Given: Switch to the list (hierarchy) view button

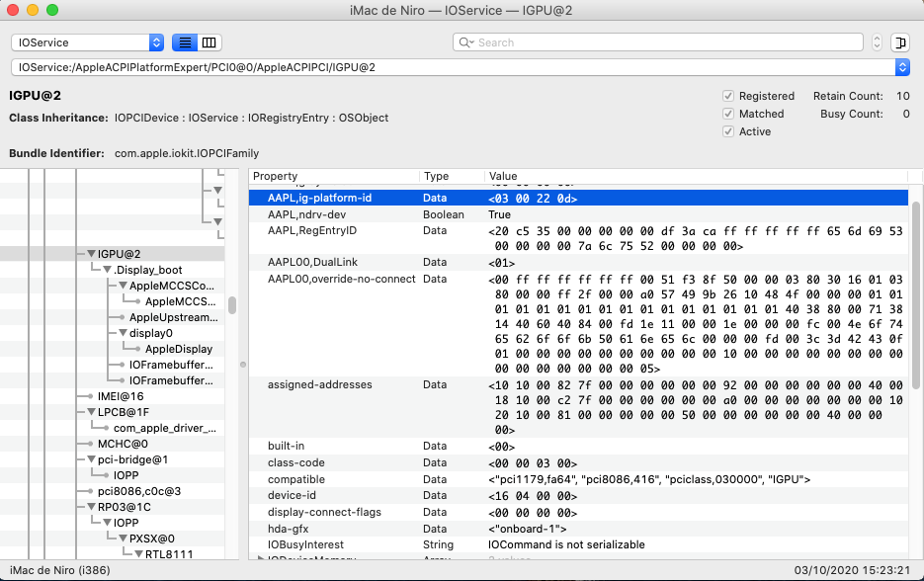Looking at the screenshot, I should (185, 42).
